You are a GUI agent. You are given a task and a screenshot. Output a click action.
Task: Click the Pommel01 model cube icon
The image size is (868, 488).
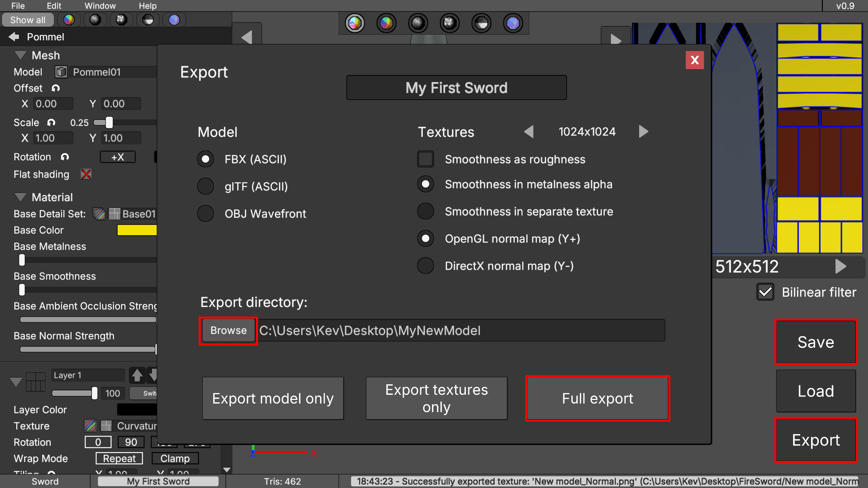[x=61, y=72]
